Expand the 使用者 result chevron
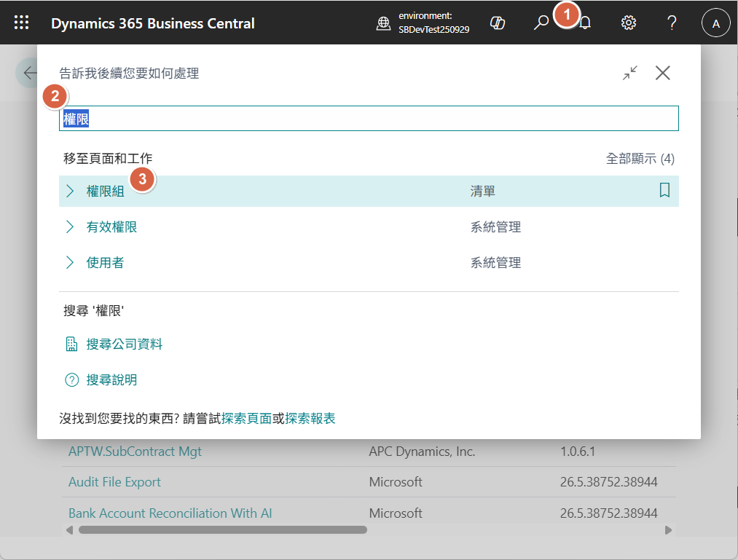Image resolution: width=738 pixels, height=560 pixels. (70, 263)
